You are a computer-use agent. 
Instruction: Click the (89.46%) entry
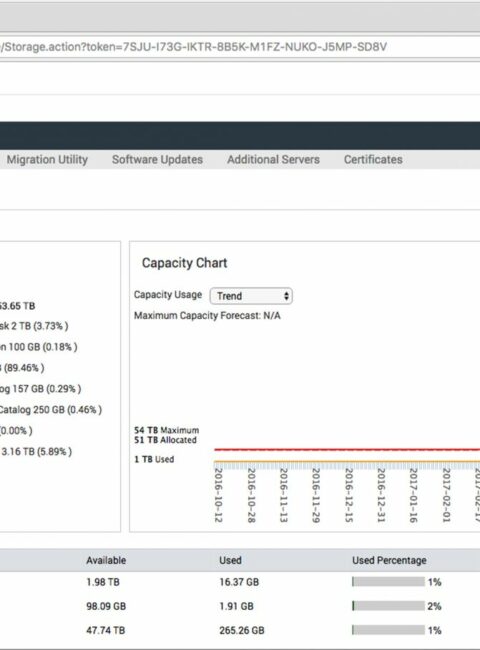22,368
